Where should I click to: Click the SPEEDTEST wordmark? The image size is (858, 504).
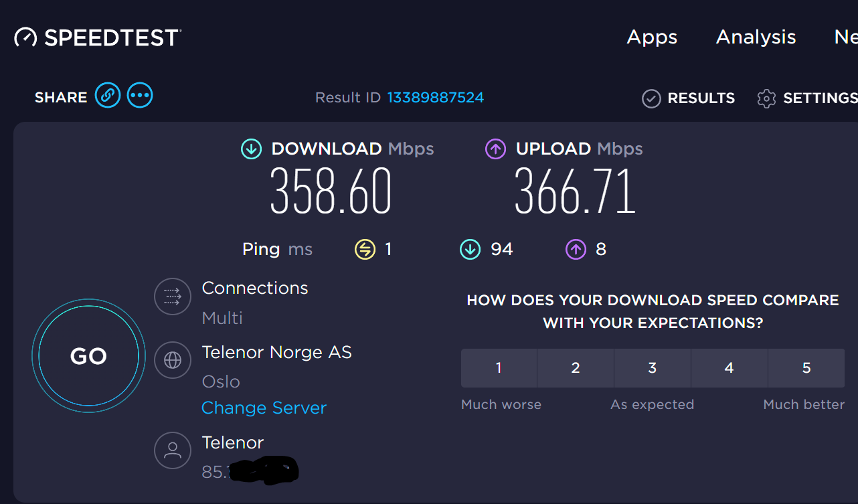point(112,37)
